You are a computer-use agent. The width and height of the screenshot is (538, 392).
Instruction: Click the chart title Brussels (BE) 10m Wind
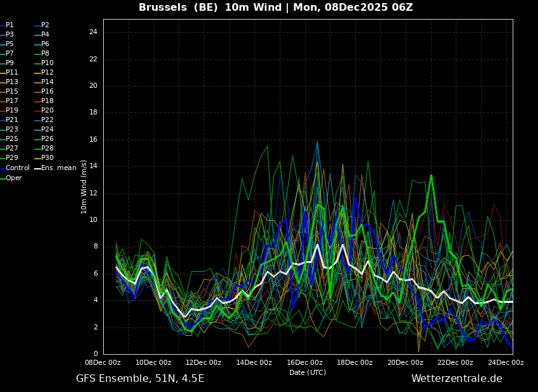click(x=210, y=7)
